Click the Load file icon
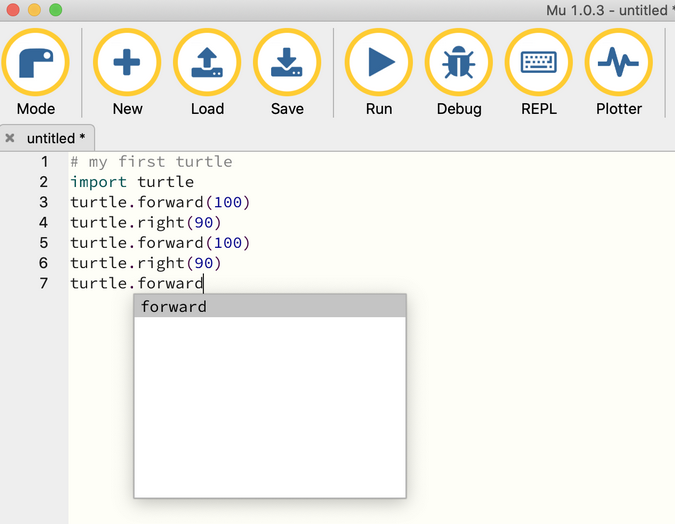The width and height of the screenshot is (675, 524). 207,62
